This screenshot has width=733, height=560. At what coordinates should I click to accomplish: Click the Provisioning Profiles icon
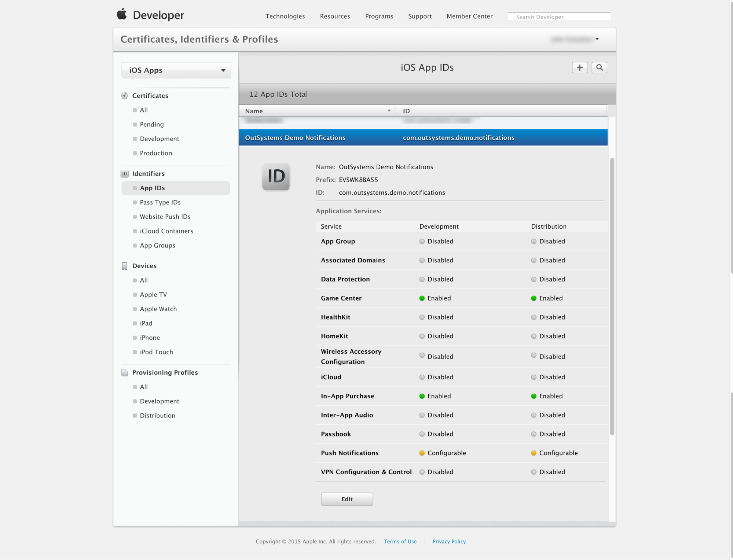pyautogui.click(x=125, y=372)
